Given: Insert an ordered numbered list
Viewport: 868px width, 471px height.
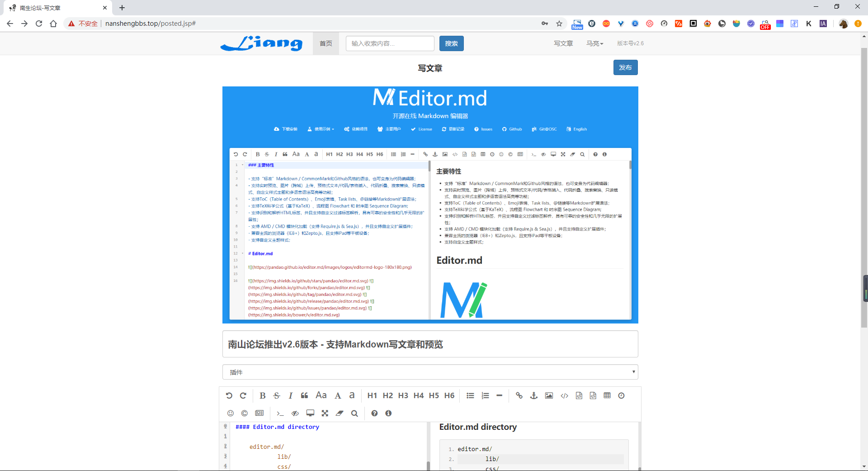Looking at the screenshot, I should coord(485,395).
